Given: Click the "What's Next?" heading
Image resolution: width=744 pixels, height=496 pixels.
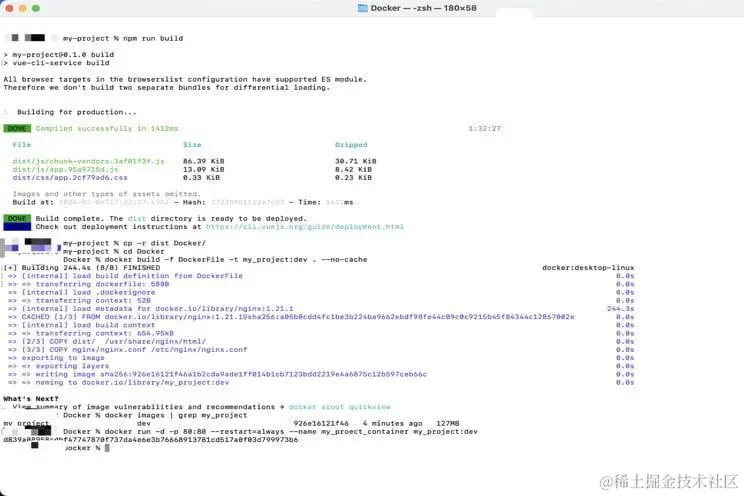Looking at the screenshot, I should 31,399.
